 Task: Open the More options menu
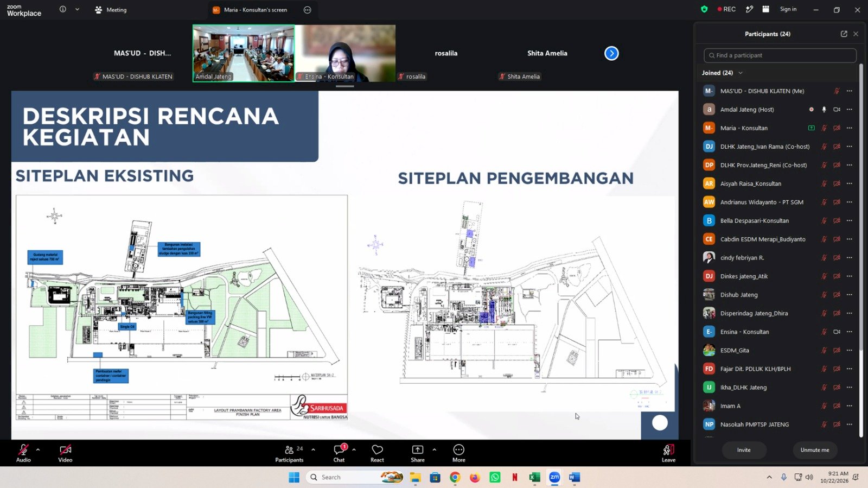[x=459, y=453]
